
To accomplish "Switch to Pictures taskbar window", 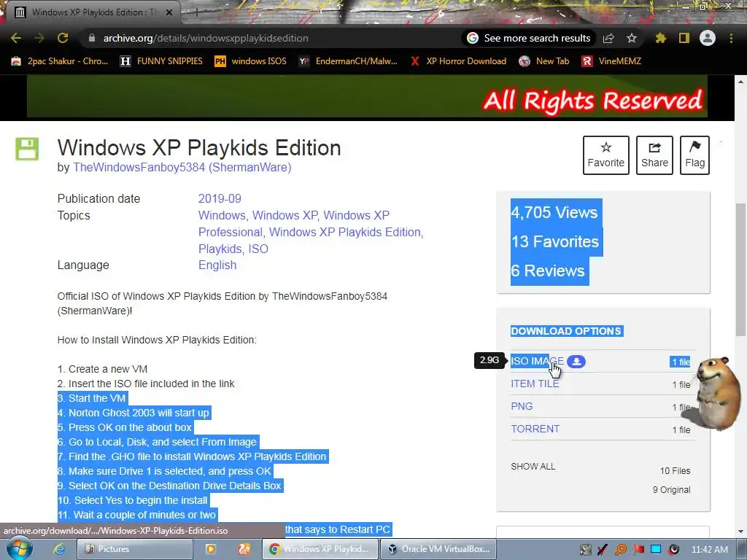I will [x=135, y=549].
